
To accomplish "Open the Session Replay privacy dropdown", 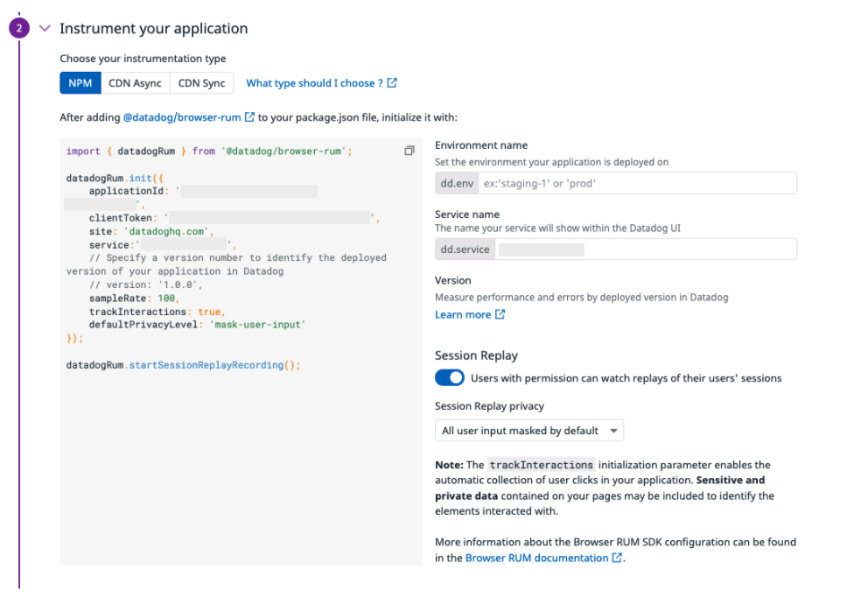I will pos(529,431).
